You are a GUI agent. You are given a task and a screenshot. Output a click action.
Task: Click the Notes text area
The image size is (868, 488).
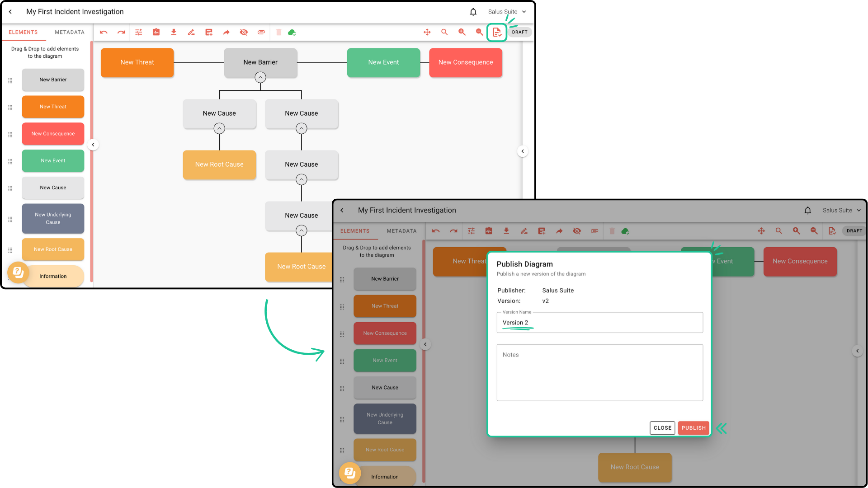(599, 373)
